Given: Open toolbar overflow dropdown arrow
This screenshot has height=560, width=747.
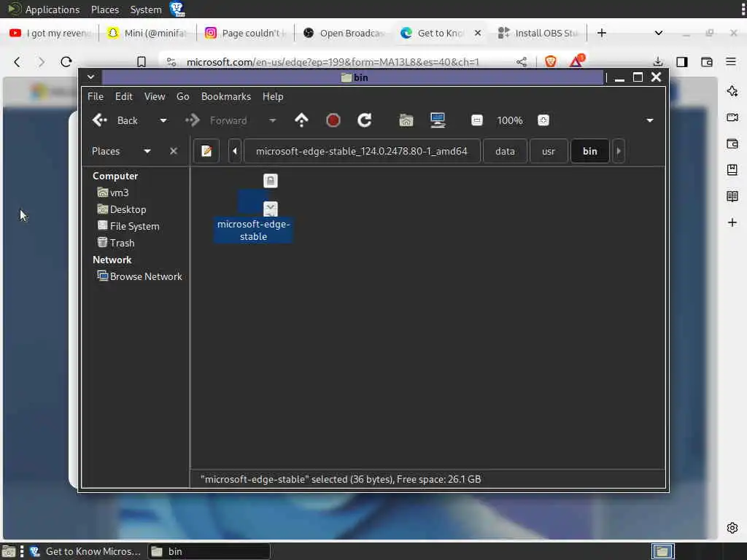Looking at the screenshot, I should pos(649,120).
